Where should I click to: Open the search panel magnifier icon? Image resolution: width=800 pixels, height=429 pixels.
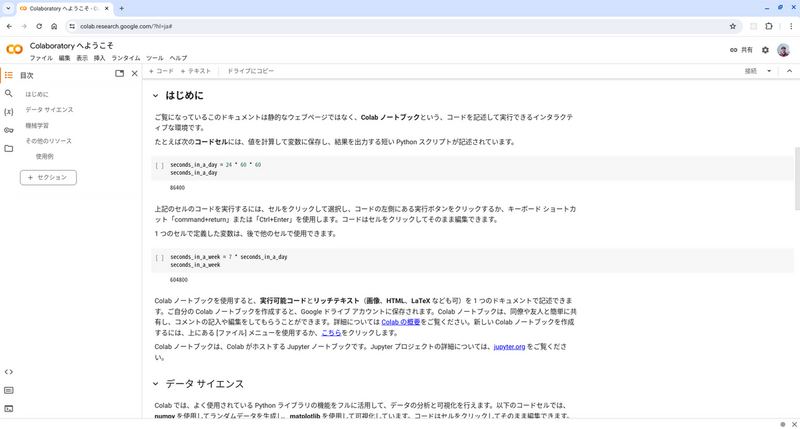[x=9, y=93]
